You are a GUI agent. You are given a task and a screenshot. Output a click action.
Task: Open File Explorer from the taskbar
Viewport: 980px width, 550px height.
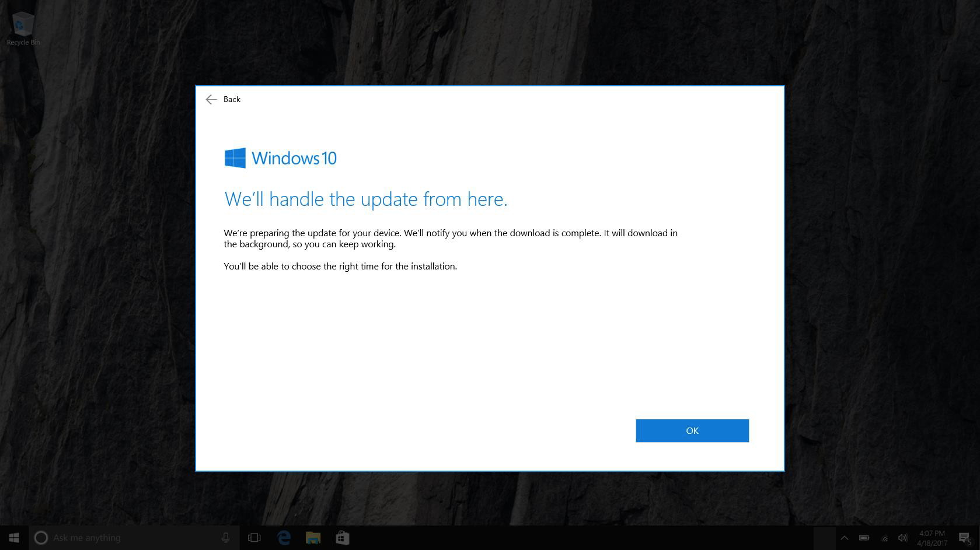pos(313,538)
